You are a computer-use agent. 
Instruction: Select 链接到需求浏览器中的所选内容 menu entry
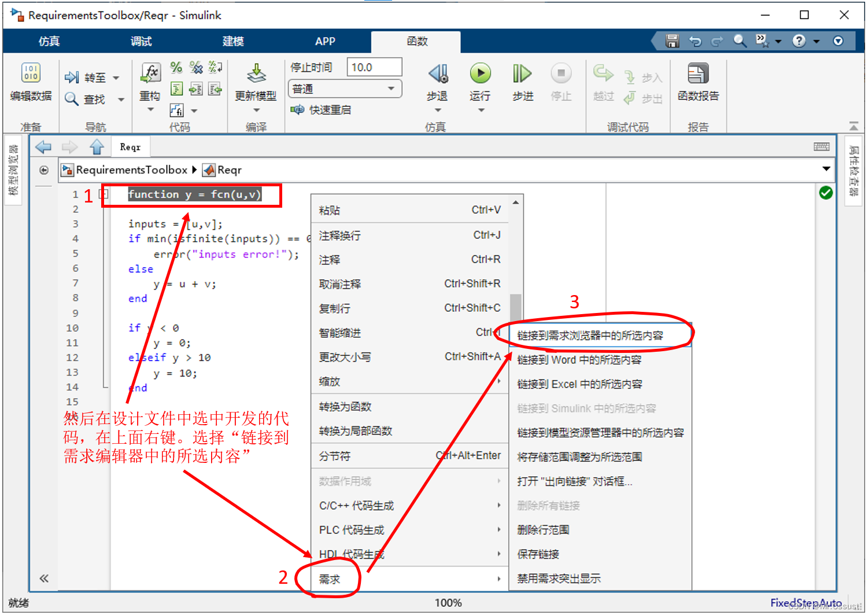[x=590, y=336]
